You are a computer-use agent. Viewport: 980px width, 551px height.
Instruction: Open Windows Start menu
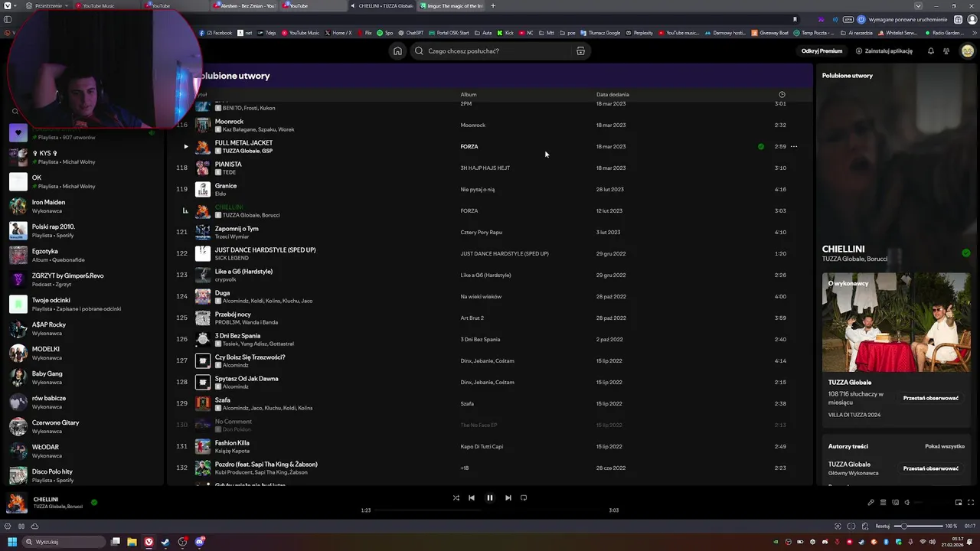click(x=12, y=542)
